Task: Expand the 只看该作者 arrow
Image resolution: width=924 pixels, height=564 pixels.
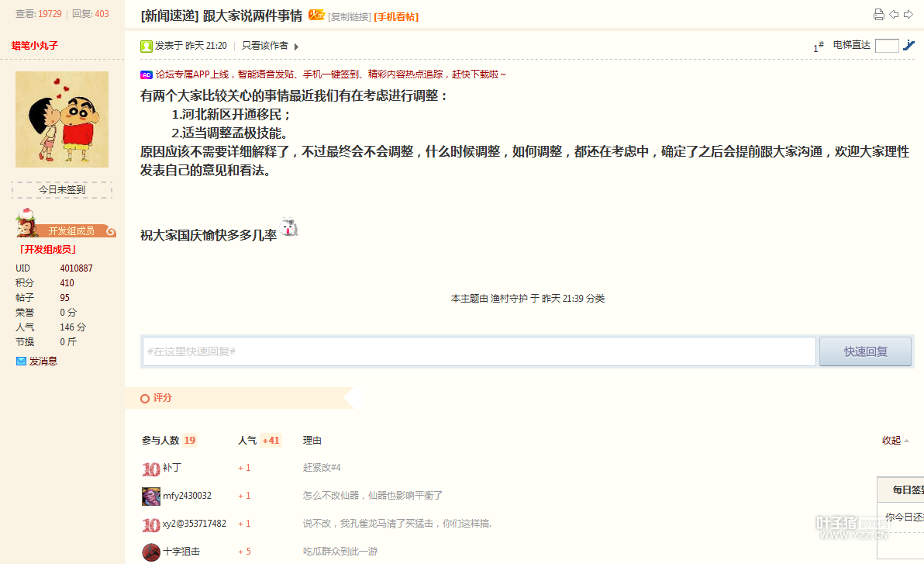Action: (296, 47)
